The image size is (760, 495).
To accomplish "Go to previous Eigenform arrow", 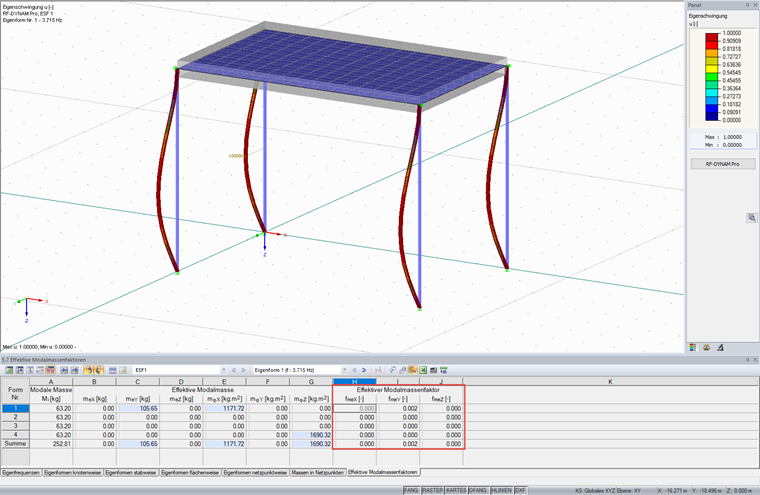I will click(x=354, y=370).
